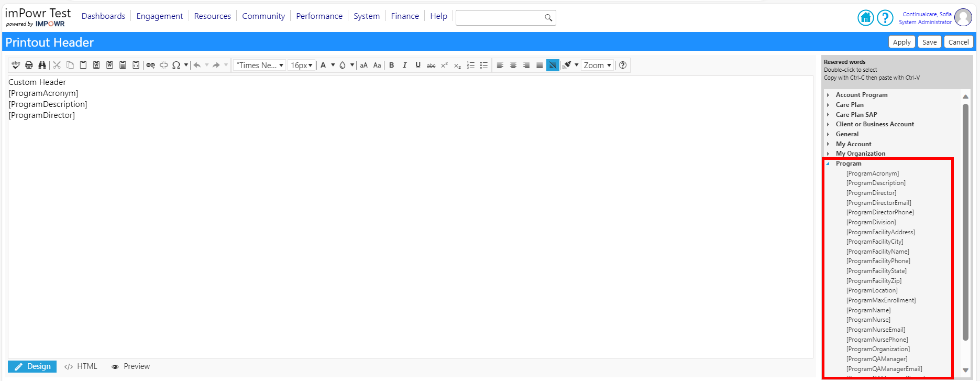Insert a symbol using the omega icon
The height and width of the screenshot is (381, 980).
coord(176,65)
